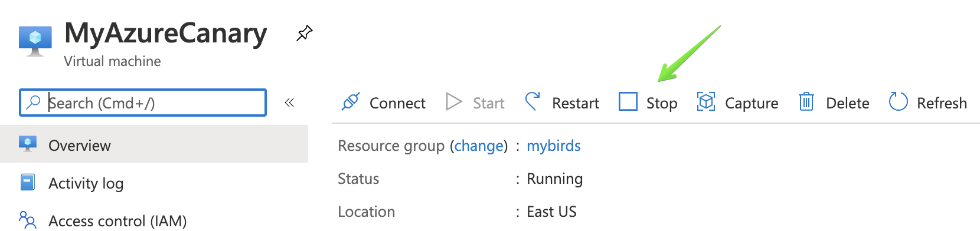This screenshot has width=980, height=231.
Task: Capture the virtual machine image
Action: coord(737,103)
